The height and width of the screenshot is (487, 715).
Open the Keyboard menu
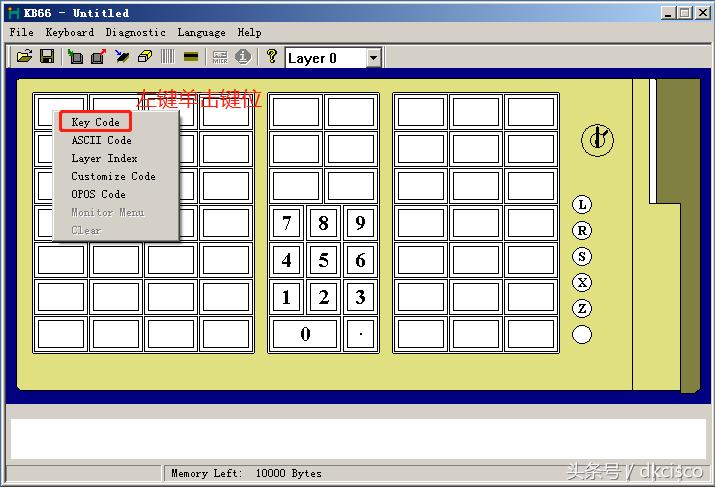coord(70,32)
